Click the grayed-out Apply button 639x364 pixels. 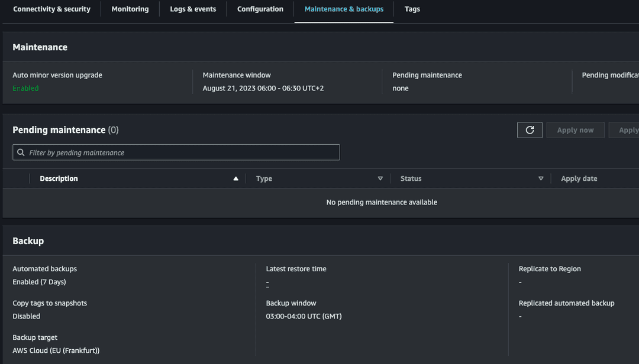pos(627,130)
